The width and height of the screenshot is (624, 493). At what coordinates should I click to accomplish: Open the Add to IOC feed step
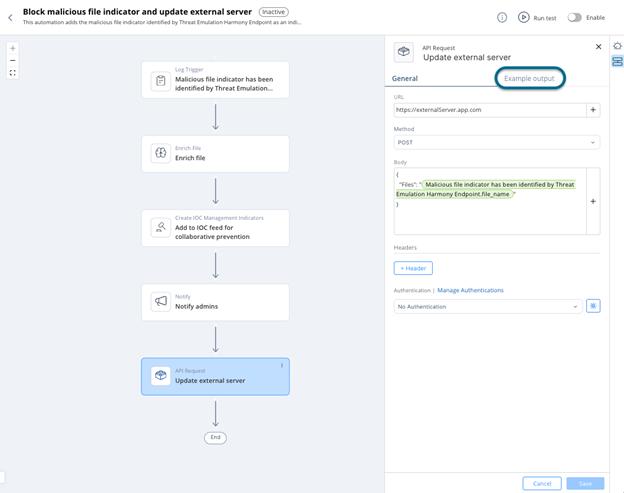215,228
